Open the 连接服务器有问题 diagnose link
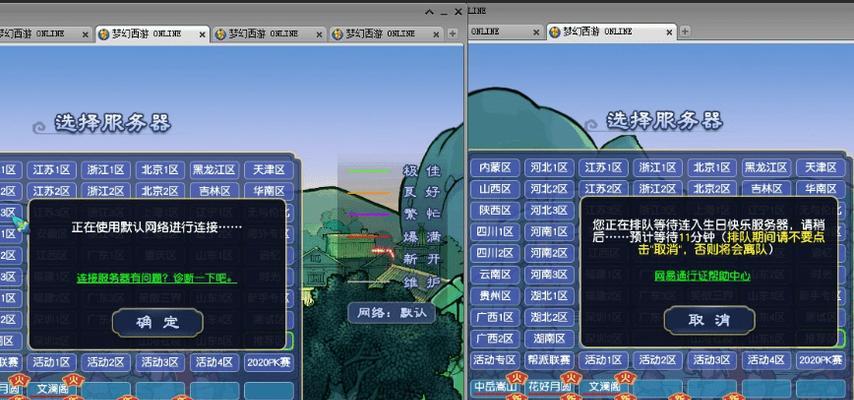This screenshot has height=400, width=854. tap(157, 278)
